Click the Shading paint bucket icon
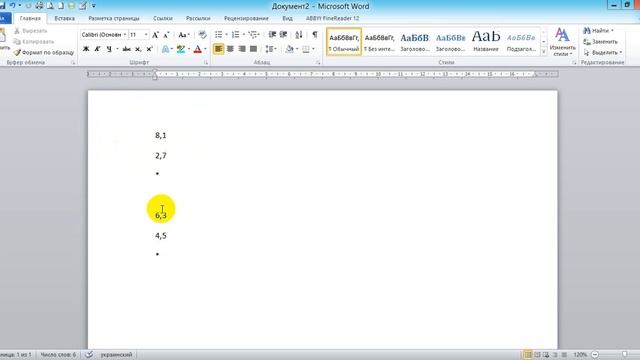Screen dimensions: 640x360 pos(289,49)
